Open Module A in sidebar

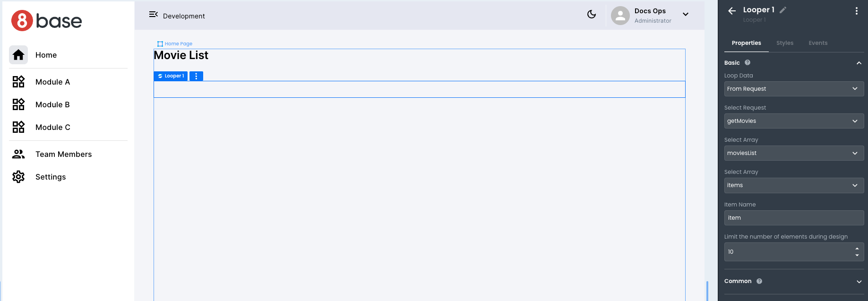[x=52, y=82]
